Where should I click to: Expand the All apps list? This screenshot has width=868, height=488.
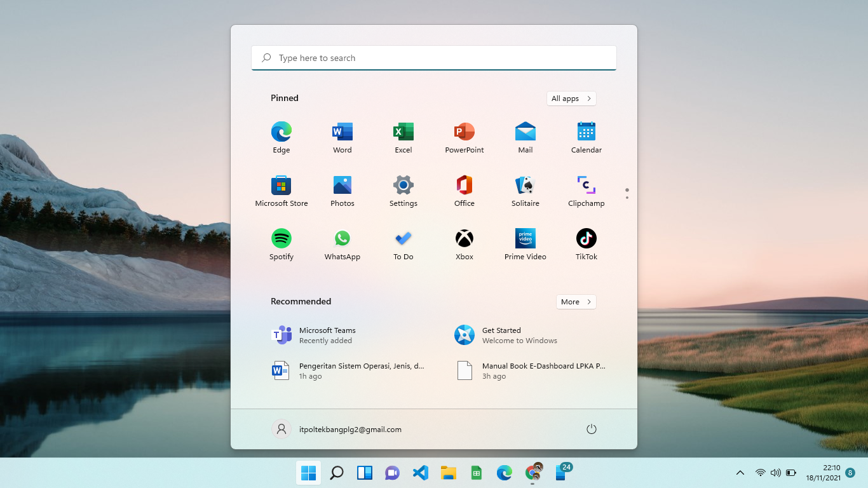click(x=571, y=98)
